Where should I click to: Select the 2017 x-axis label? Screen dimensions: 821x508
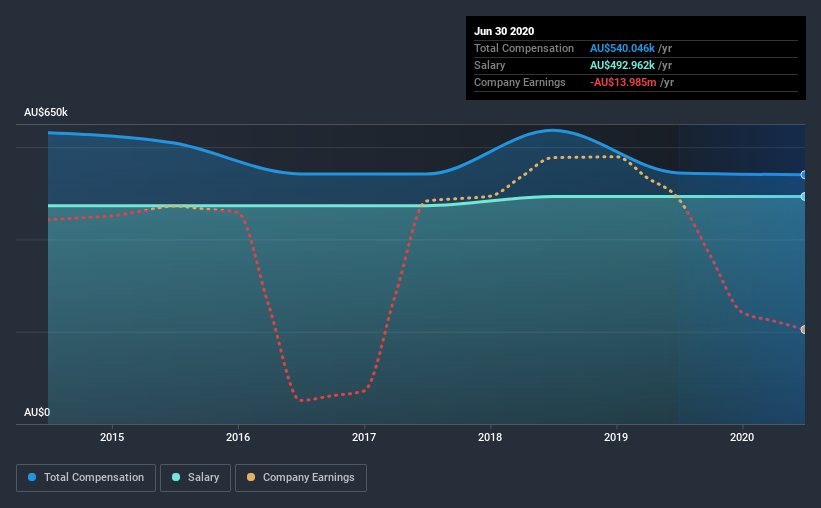click(x=364, y=437)
